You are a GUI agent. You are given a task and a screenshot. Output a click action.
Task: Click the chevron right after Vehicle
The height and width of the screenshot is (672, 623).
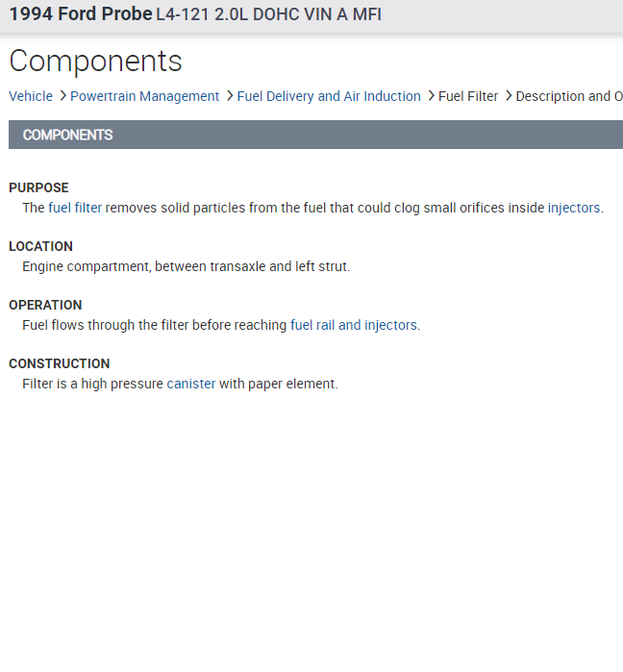pyautogui.click(x=62, y=96)
